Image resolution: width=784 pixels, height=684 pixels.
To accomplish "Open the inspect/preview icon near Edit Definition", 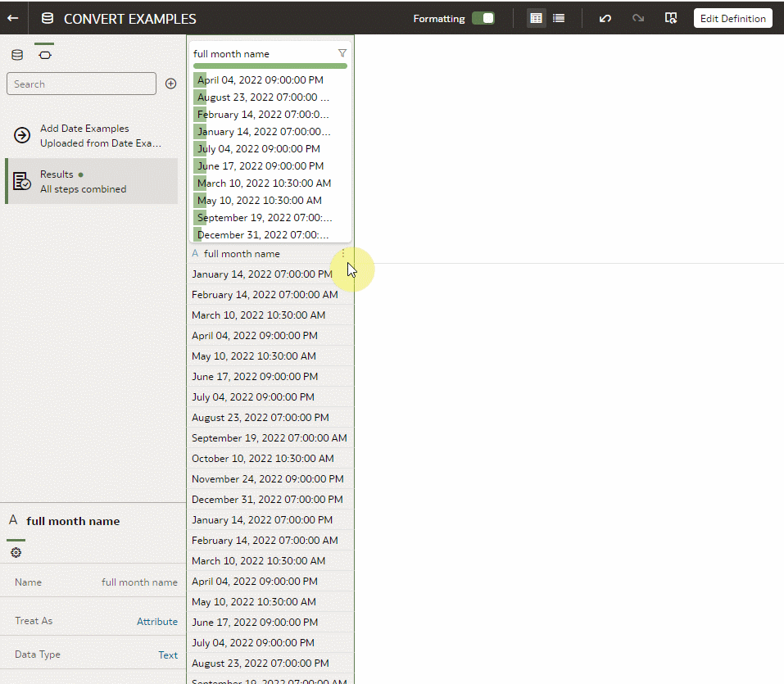I will click(x=671, y=17).
